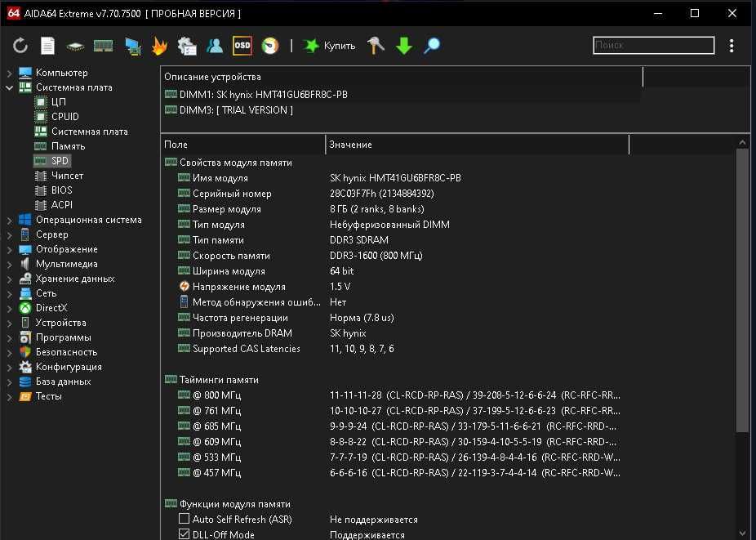The width and height of the screenshot is (756, 540).
Task: Click the gauge benchmark toolbar icon
Action: click(x=270, y=46)
